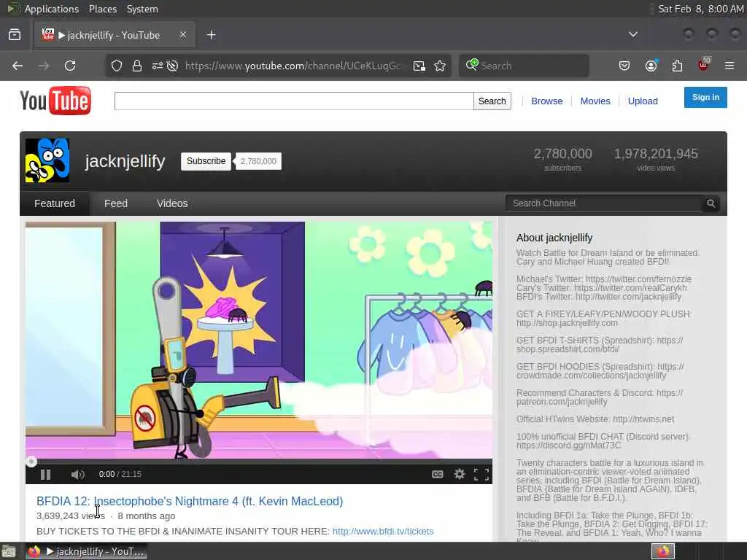
Task: Click the browser Forward arrow
Action: tap(44, 66)
